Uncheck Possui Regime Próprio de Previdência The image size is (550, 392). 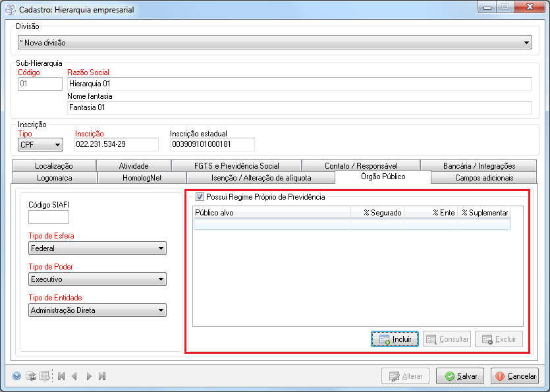[200, 196]
